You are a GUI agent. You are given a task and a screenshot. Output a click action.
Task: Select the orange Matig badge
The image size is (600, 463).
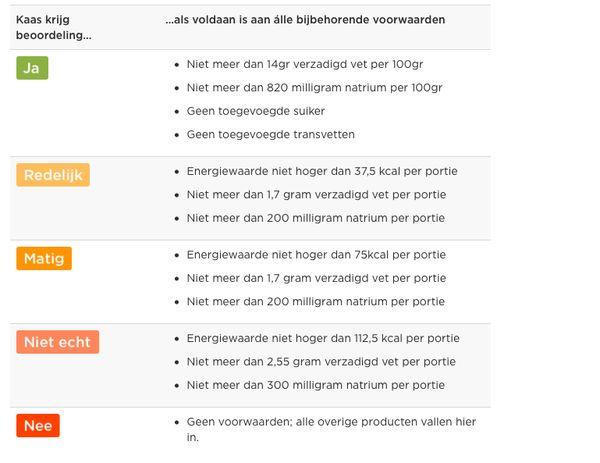(44, 259)
